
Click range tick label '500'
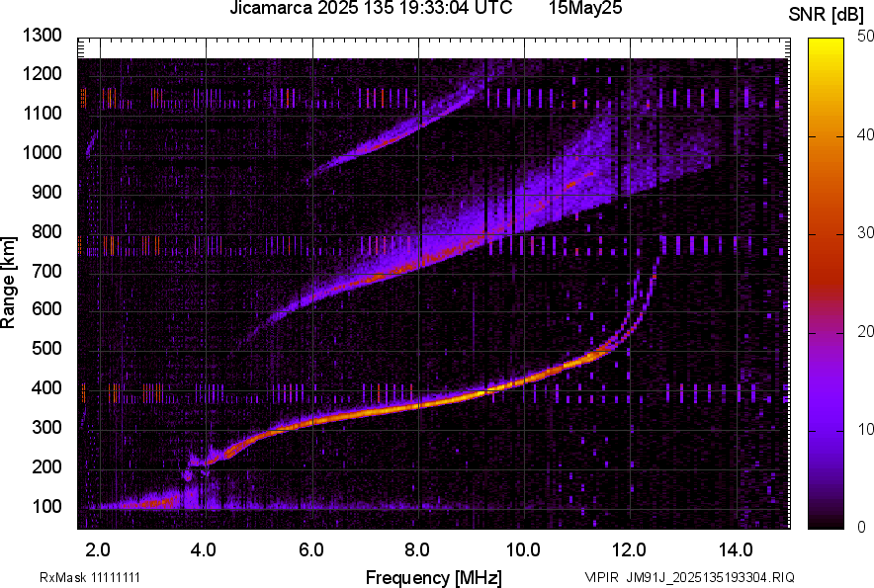[46, 348]
